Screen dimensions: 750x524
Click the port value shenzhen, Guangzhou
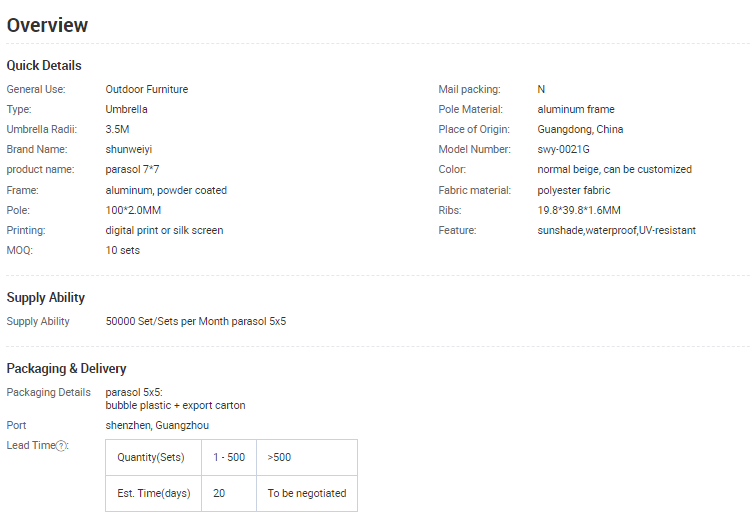(157, 425)
